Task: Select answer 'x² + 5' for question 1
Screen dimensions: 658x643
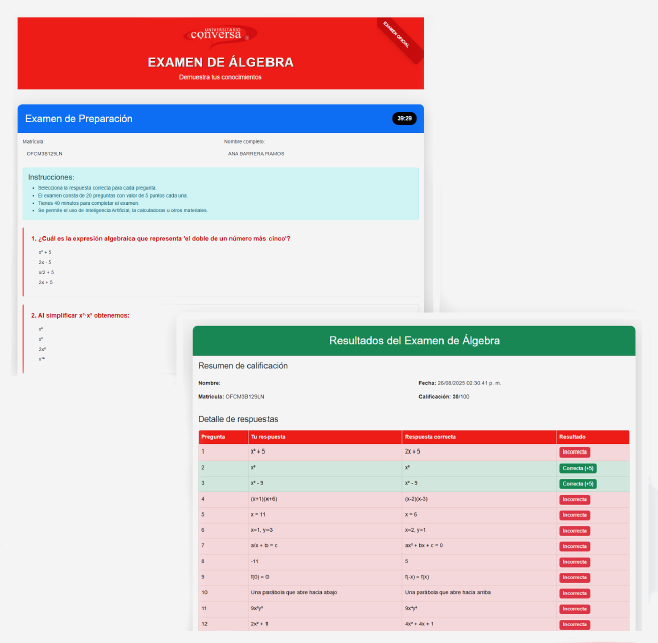Action: pyautogui.click(x=45, y=252)
